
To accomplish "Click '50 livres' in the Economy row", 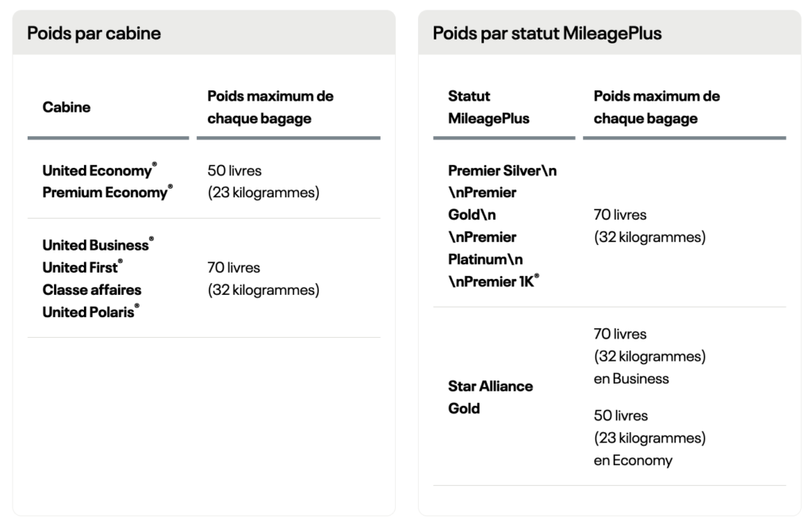I will click(234, 170).
